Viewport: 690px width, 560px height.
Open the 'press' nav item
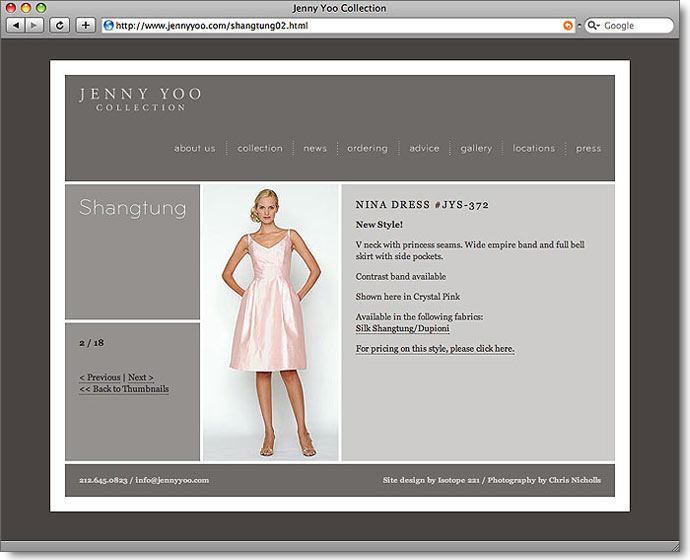(588, 149)
